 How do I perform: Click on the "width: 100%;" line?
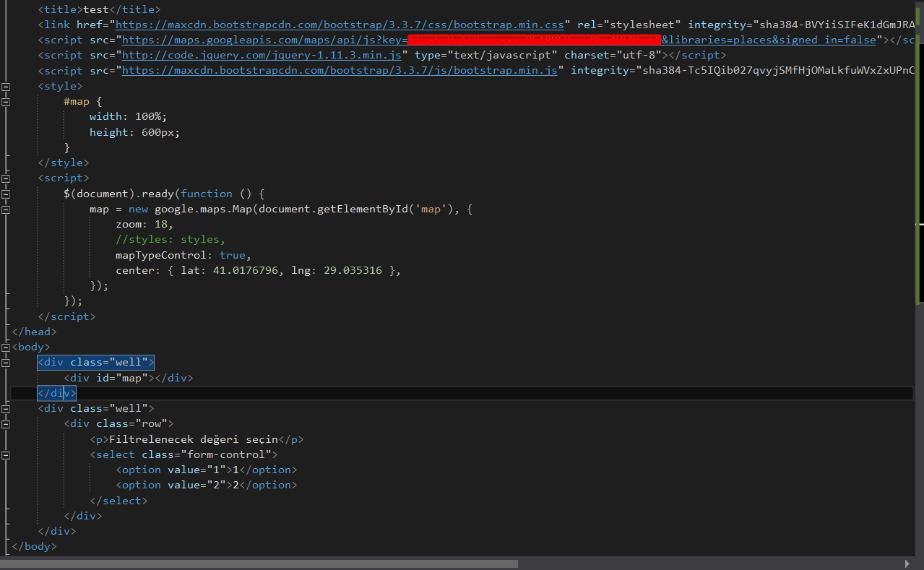click(129, 117)
